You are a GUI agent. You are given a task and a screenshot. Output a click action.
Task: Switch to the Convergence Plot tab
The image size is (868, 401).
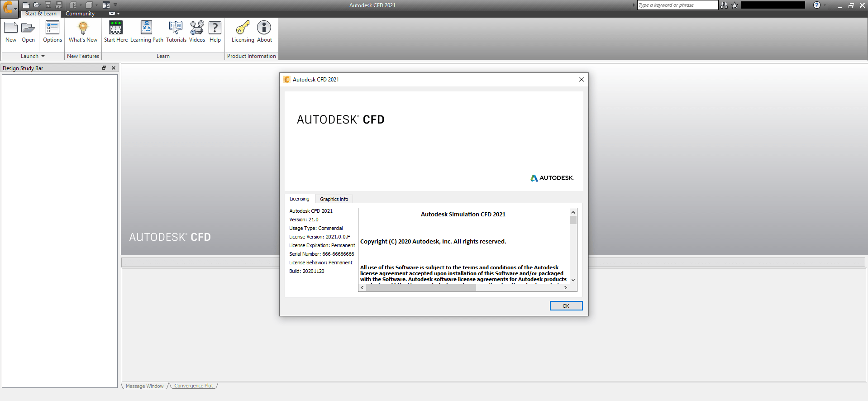pyautogui.click(x=194, y=386)
